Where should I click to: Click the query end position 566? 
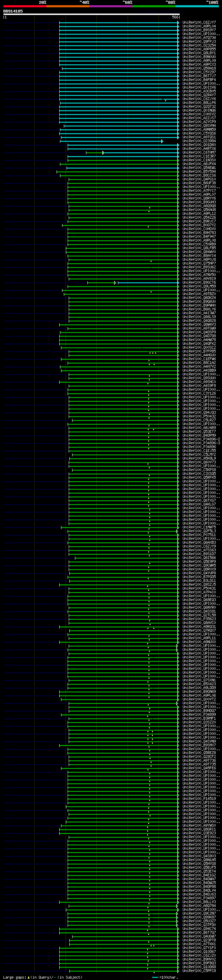click(175, 17)
